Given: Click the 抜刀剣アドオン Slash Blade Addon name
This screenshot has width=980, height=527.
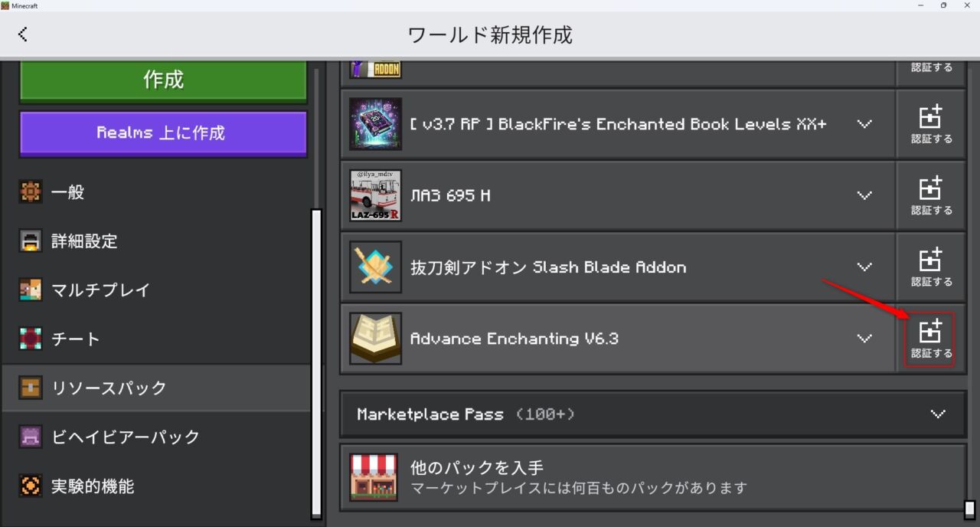Looking at the screenshot, I should 548,267.
